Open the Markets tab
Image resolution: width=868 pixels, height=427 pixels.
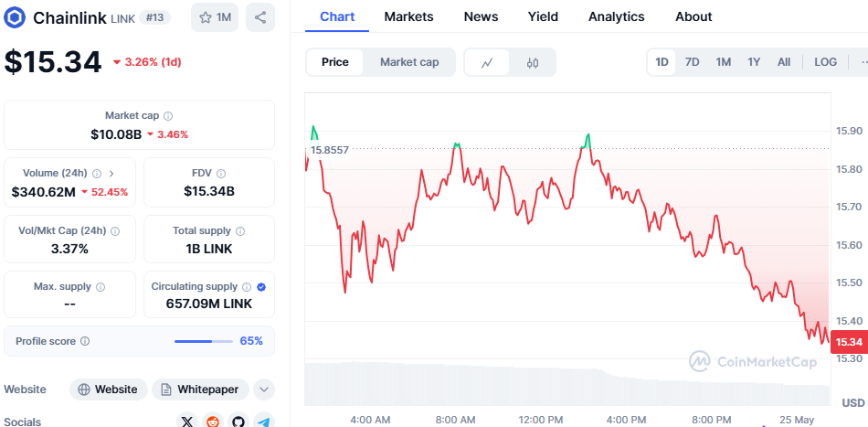click(x=408, y=17)
